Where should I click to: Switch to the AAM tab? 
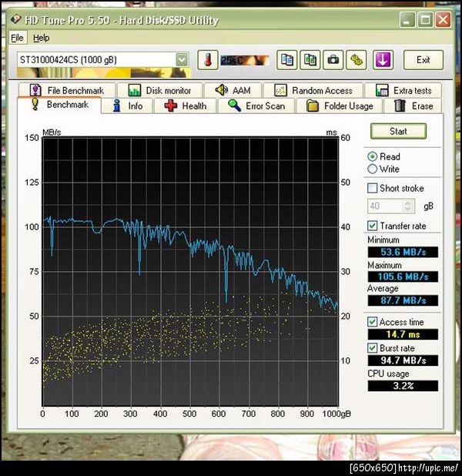(233, 90)
